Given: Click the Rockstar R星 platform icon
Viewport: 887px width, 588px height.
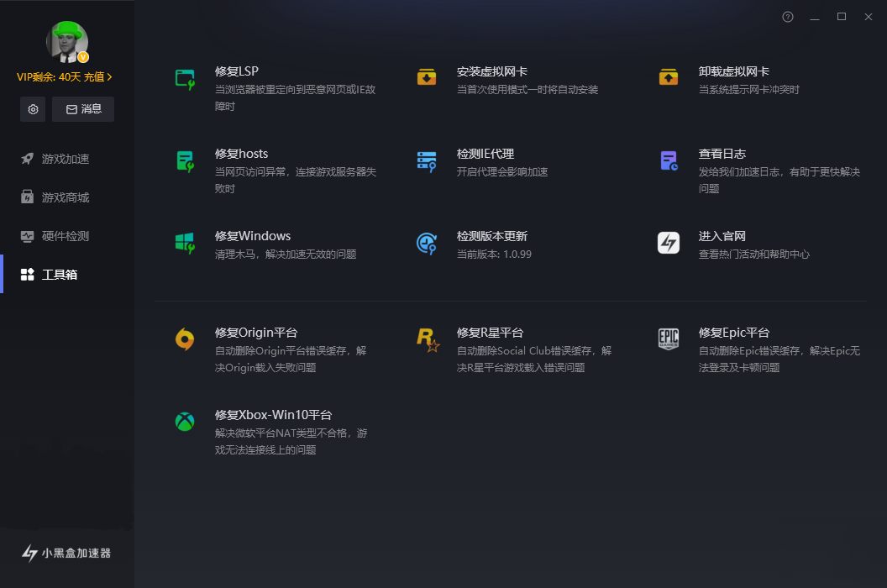Looking at the screenshot, I should (428, 339).
